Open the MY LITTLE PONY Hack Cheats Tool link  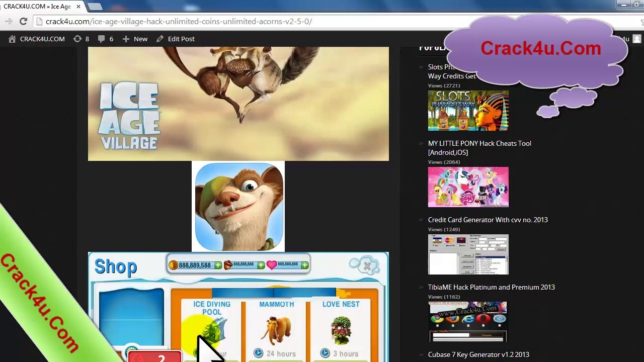(479, 148)
